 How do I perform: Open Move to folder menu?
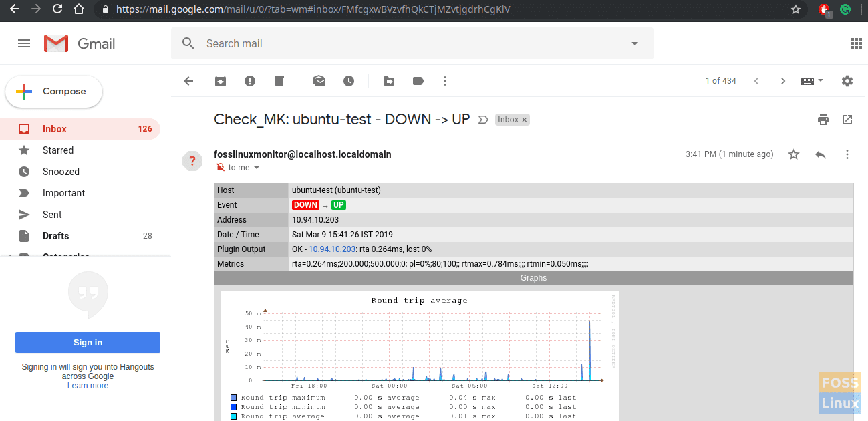389,81
